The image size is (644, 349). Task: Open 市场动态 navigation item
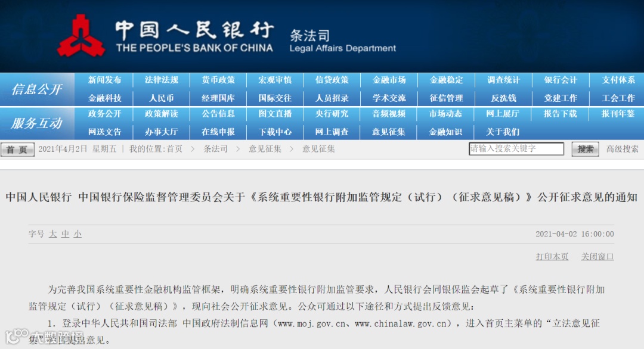445,114
